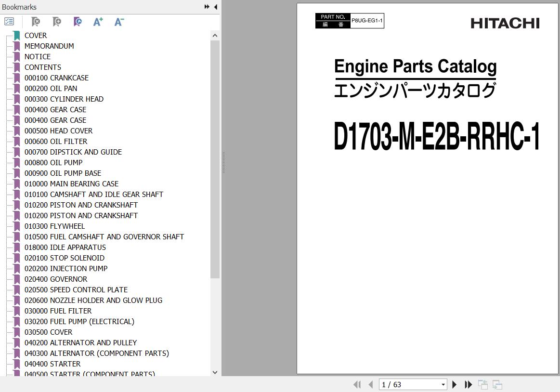This screenshot has width=560, height=392.
Task: Select the 030500 COVER bookmark
Action: (x=49, y=332)
